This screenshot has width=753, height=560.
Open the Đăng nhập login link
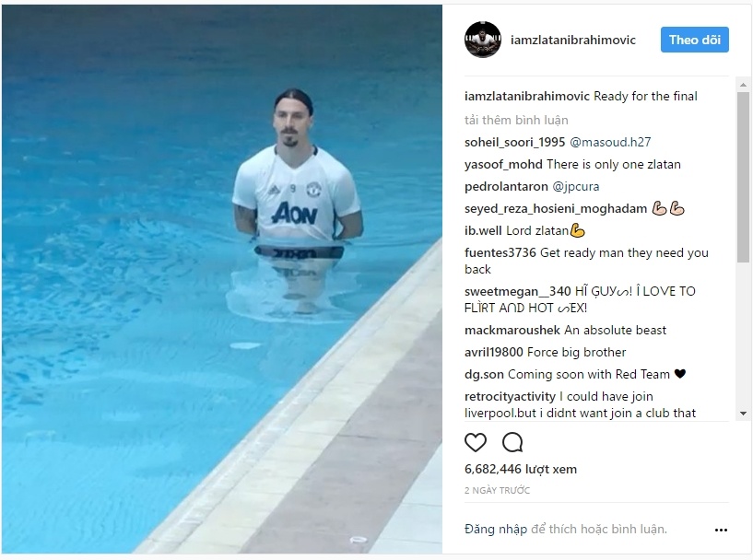click(496, 530)
